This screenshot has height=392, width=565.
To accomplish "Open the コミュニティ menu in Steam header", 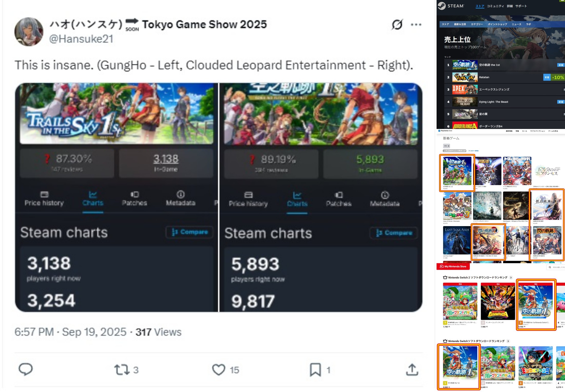I will [x=495, y=6].
